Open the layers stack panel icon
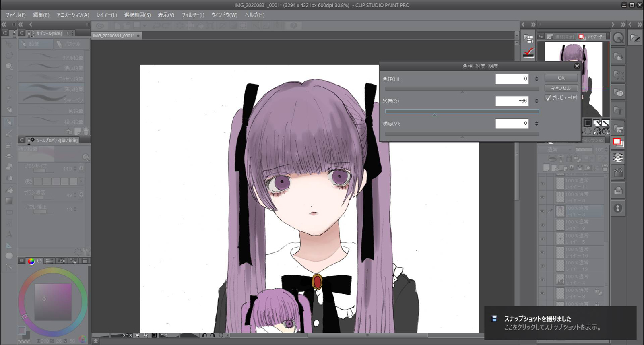The image size is (644, 345). click(x=618, y=157)
